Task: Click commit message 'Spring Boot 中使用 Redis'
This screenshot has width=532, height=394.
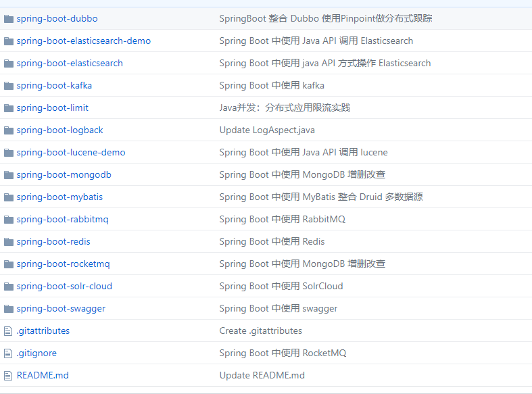Action: [272, 241]
